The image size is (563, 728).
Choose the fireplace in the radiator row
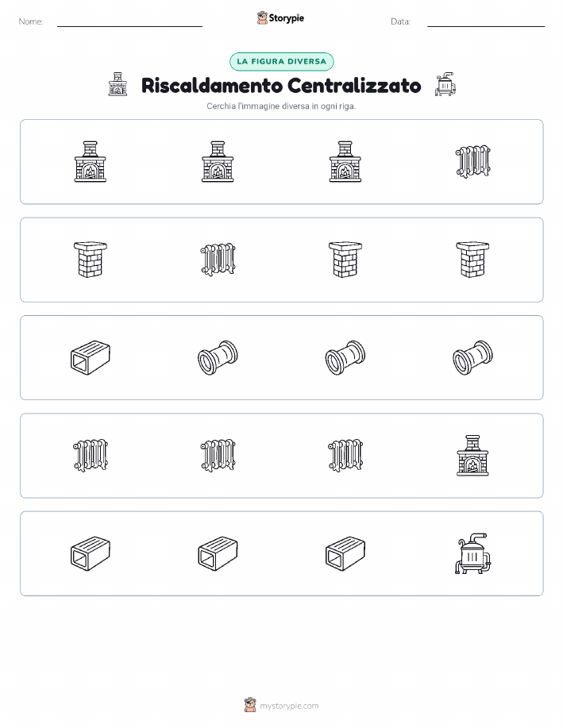coord(473,456)
